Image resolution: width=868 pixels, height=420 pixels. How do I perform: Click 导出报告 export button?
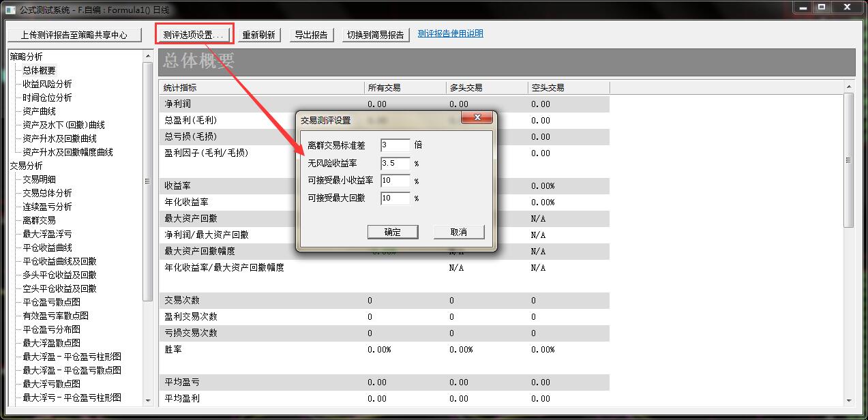[311, 35]
